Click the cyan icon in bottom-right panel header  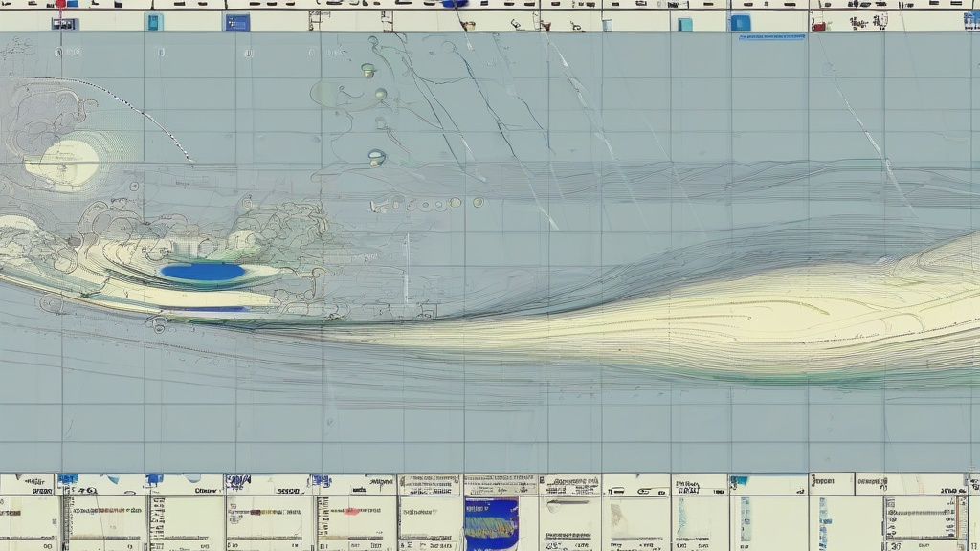[738, 480]
